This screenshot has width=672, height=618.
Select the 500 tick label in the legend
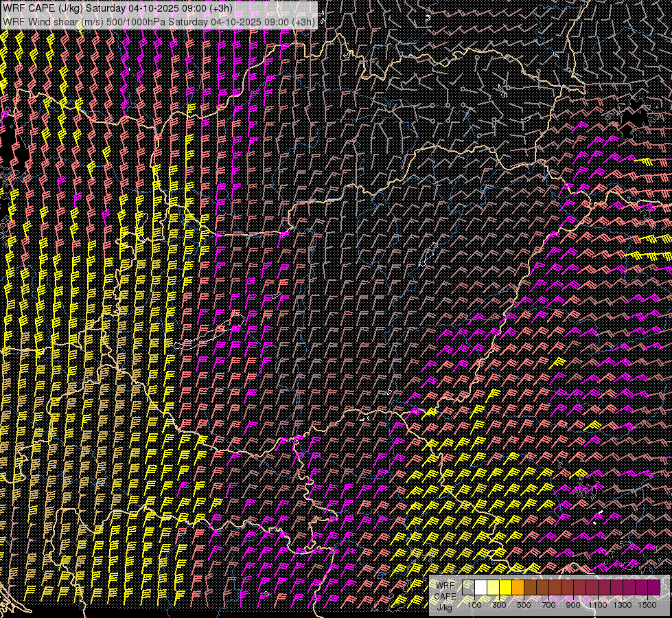(x=524, y=605)
